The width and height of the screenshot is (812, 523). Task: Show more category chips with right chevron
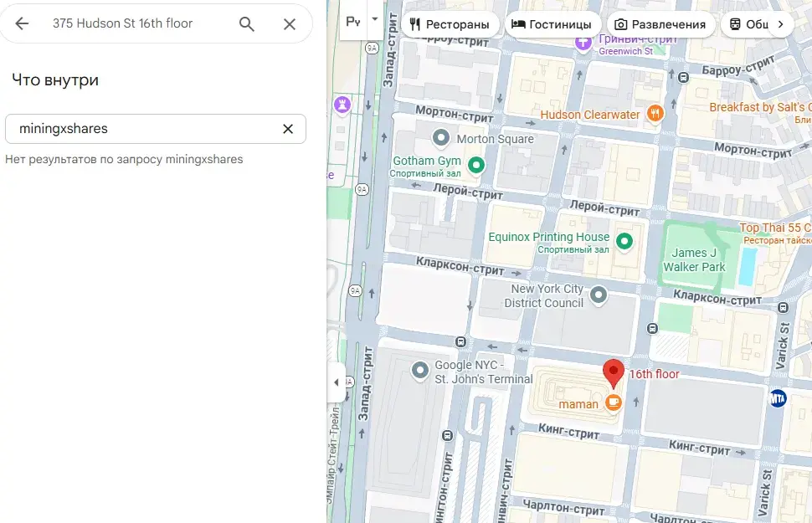click(780, 24)
